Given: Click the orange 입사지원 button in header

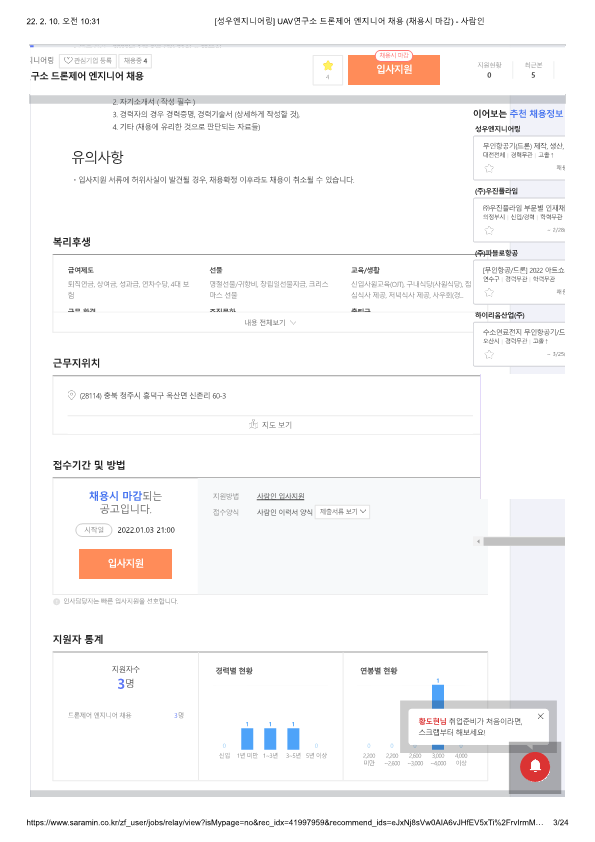Looking at the screenshot, I should coord(394,70).
